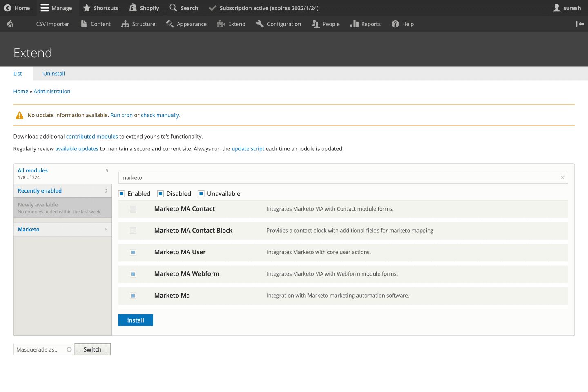Clear the marketo filter with the X
Screen dimensions: 588x392
point(562,178)
